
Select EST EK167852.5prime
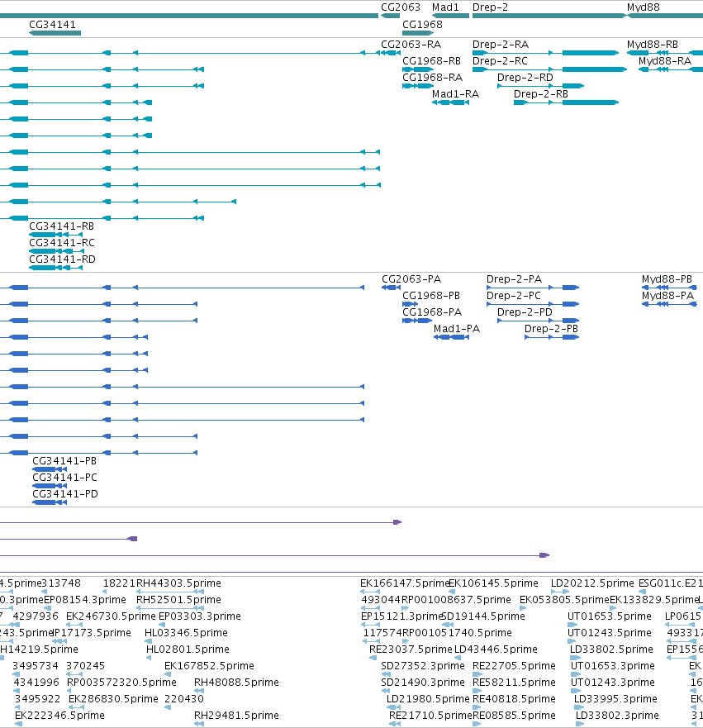pos(209,666)
